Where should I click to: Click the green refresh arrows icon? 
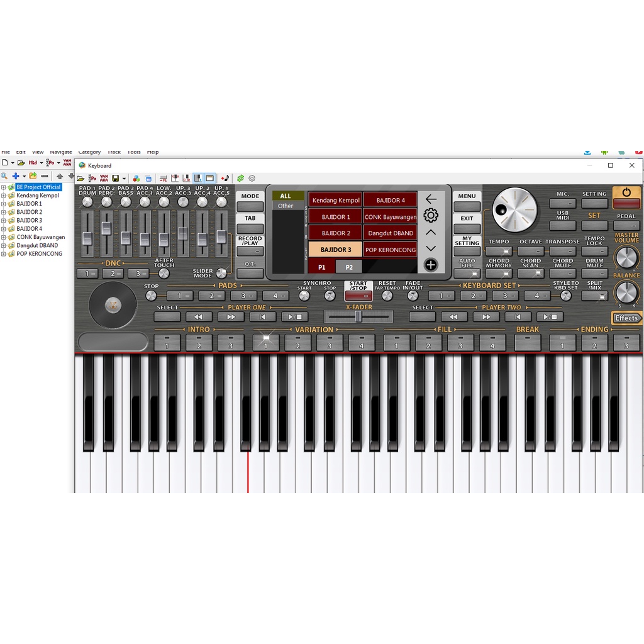(x=240, y=179)
